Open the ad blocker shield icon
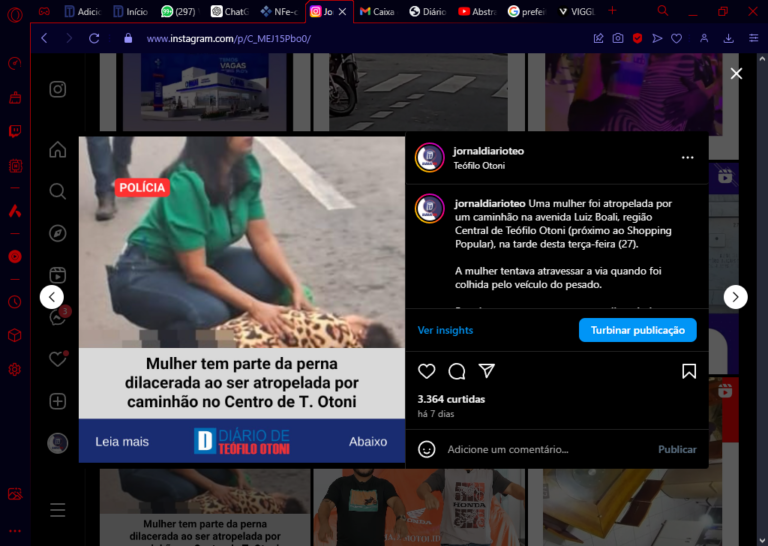Screen dimensions: 768x546 [637, 38]
